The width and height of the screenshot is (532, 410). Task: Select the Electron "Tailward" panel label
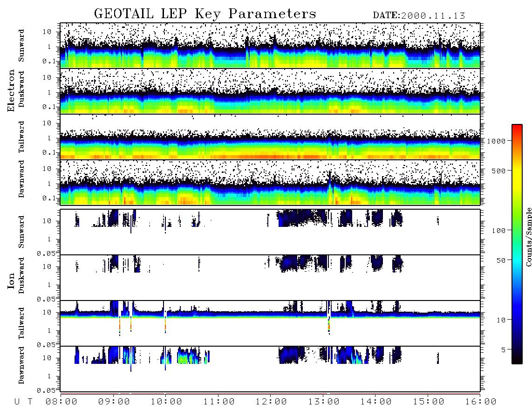click(x=21, y=137)
